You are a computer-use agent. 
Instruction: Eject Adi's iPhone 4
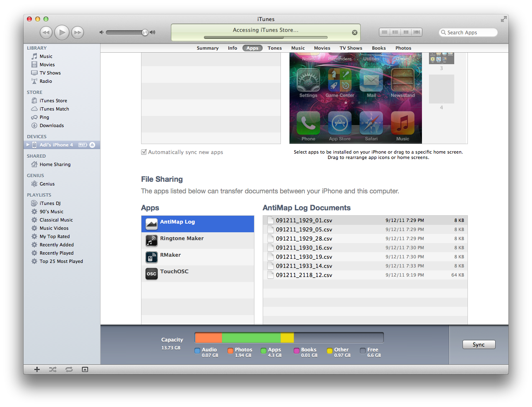pyautogui.click(x=92, y=145)
